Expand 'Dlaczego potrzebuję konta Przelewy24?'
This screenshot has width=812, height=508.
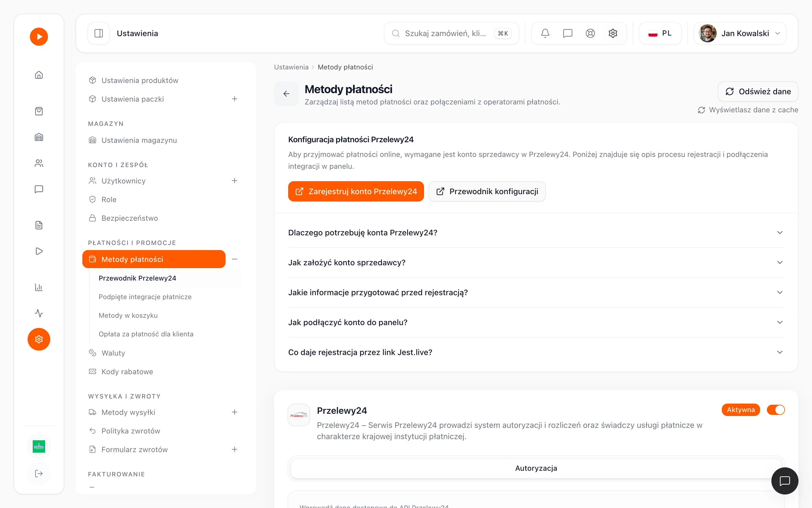coord(536,233)
